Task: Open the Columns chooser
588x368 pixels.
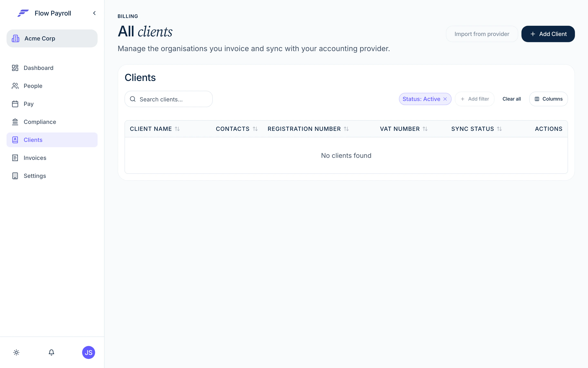Action: pos(548,99)
